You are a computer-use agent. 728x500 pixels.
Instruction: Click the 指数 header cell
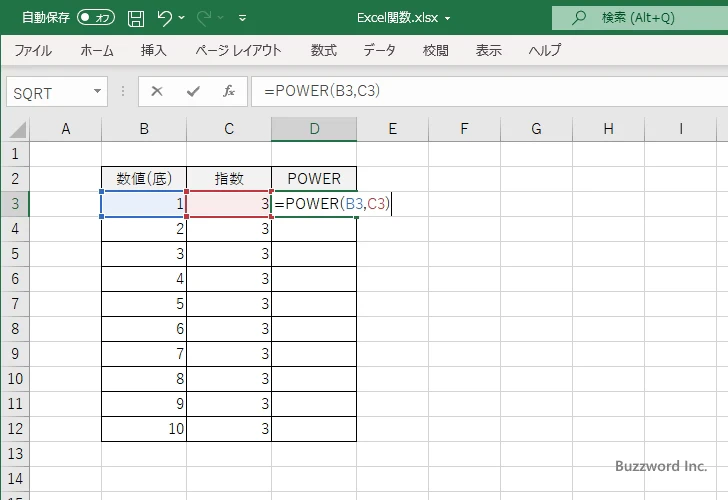(x=229, y=179)
